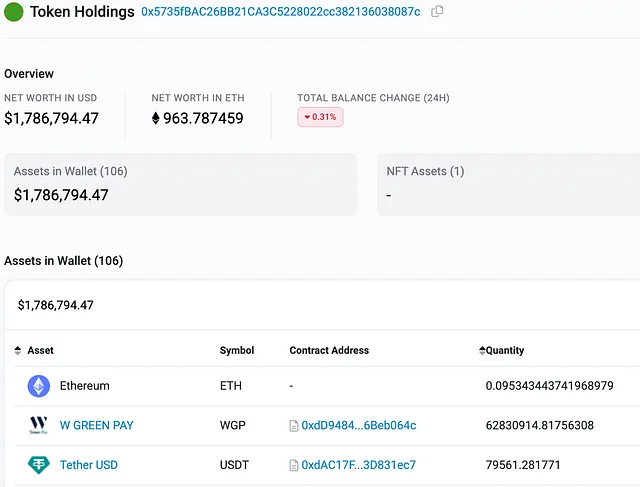Select the Assets in Wallet (106) card

click(x=180, y=183)
